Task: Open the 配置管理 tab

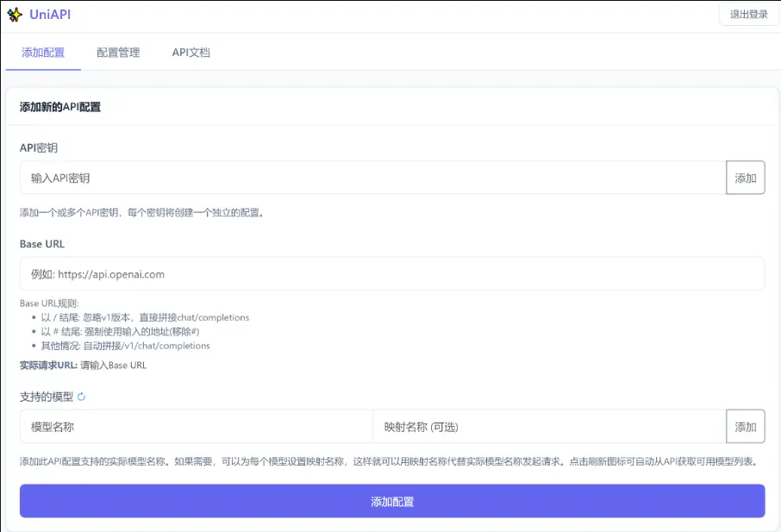Action: point(118,53)
